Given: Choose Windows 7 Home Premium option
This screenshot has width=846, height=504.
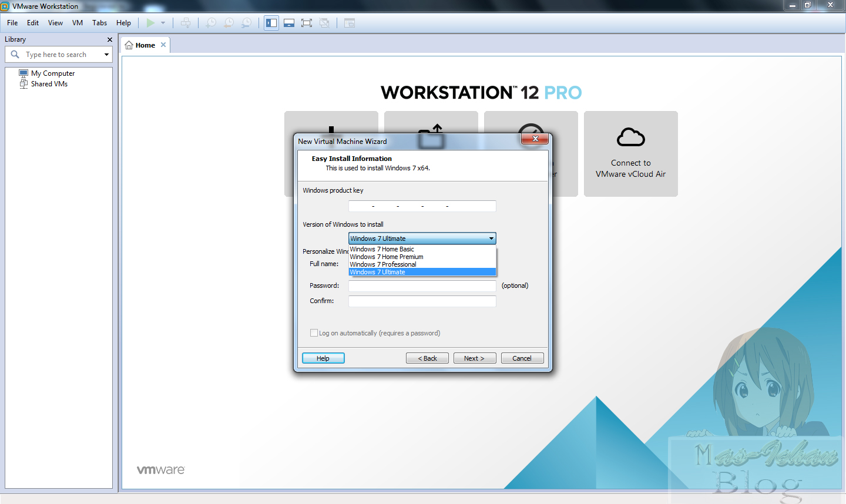Looking at the screenshot, I should (x=422, y=257).
